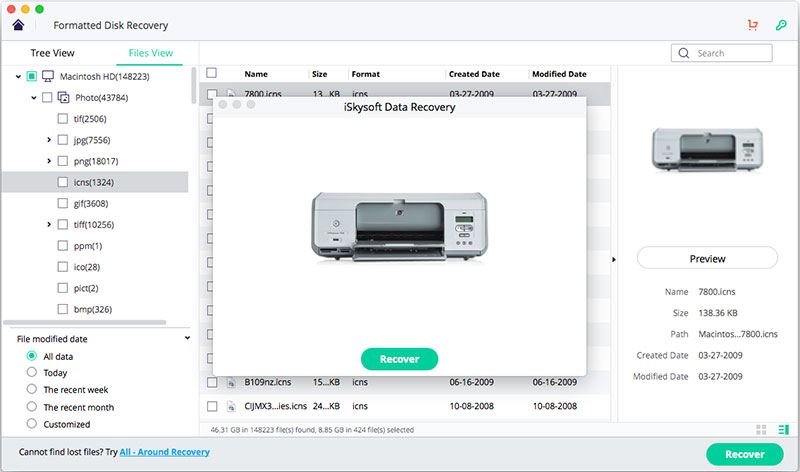Sort by the Name column header

click(256, 74)
